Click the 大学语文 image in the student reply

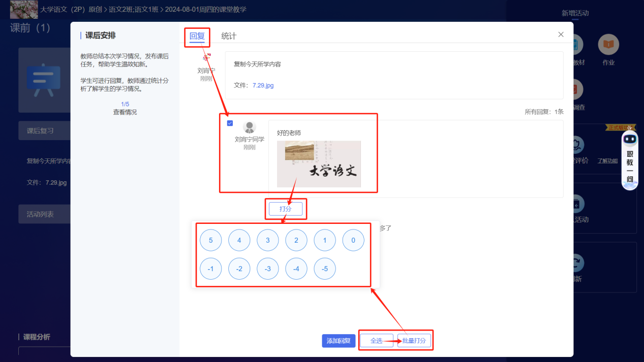tap(319, 162)
